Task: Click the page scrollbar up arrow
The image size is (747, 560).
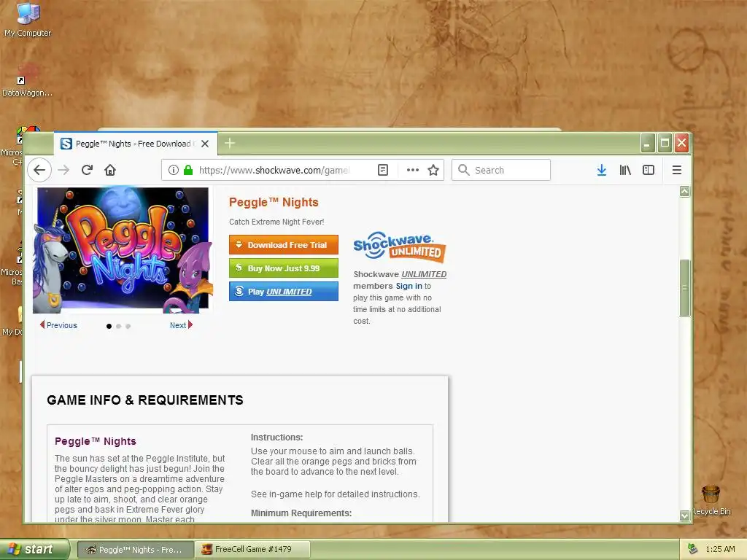Action: tap(684, 192)
